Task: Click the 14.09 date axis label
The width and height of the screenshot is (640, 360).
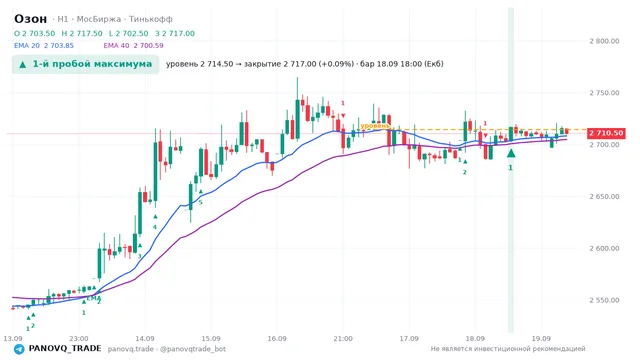Action: tap(145, 338)
